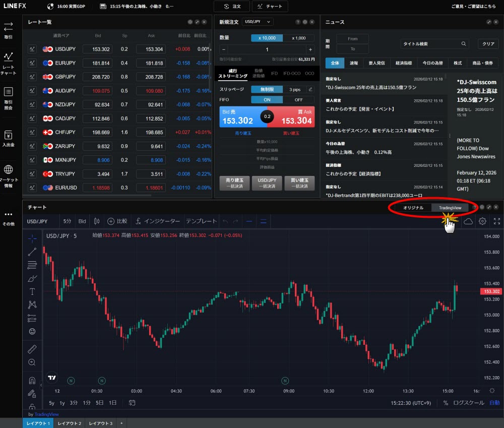Open the chart settings gear
This screenshot has height=428, width=504.
click(482, 221)
